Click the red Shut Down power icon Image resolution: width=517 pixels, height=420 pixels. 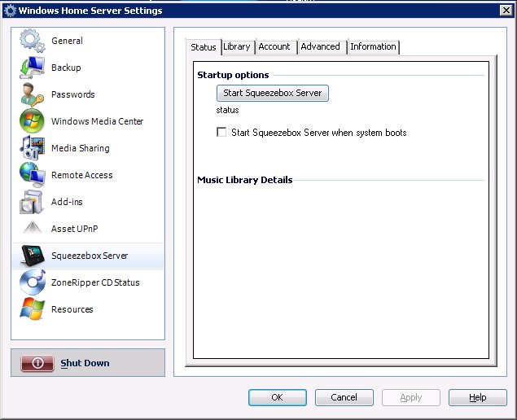[37, 363]
